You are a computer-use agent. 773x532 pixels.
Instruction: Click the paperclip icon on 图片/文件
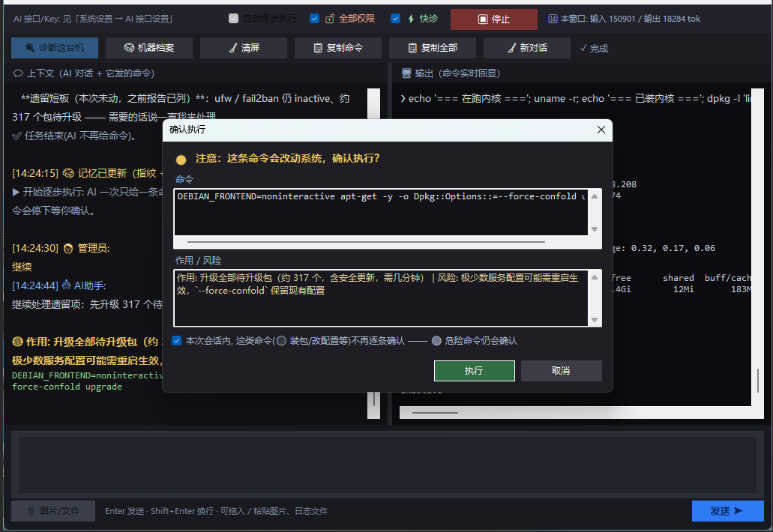tap(31, 511)
